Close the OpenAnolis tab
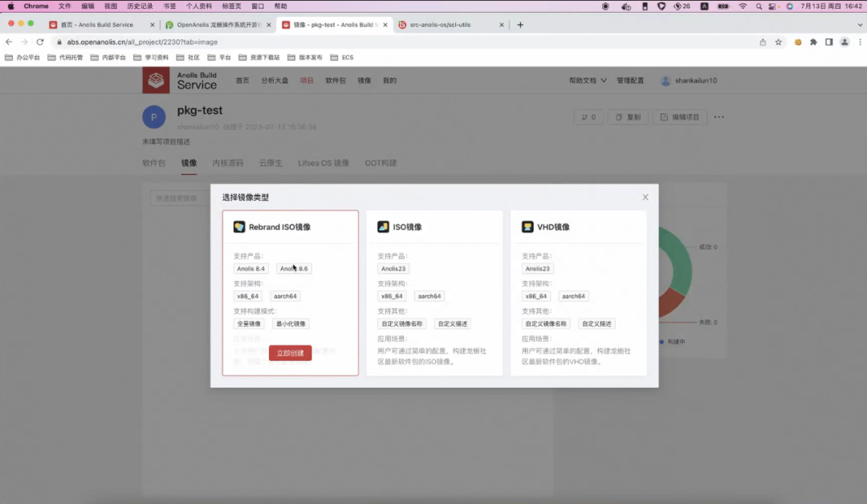The image size is (867, 504). (269, 25)
